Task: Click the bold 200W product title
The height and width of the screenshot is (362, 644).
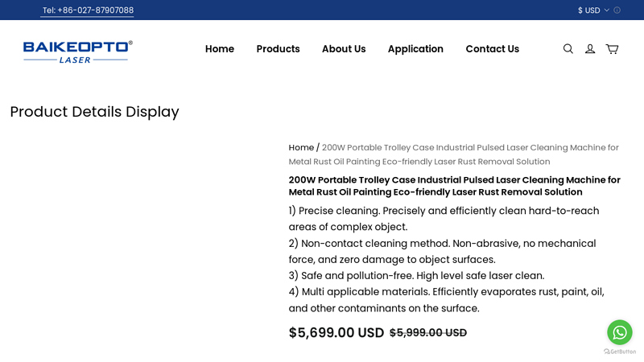Action: (454, 186)
